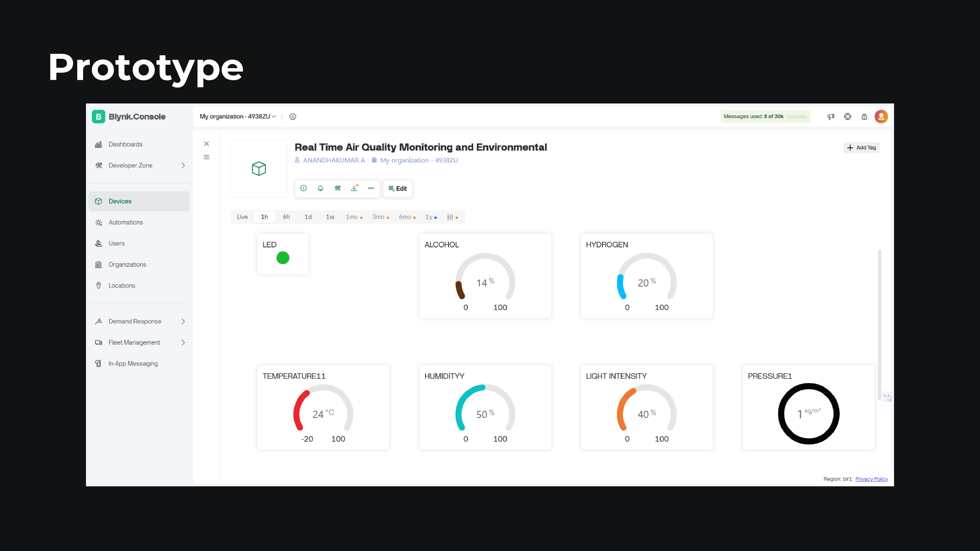This screenshot has width=980, height=551.
Task: Click the Edit dashboard button
Action: [398, 189]
